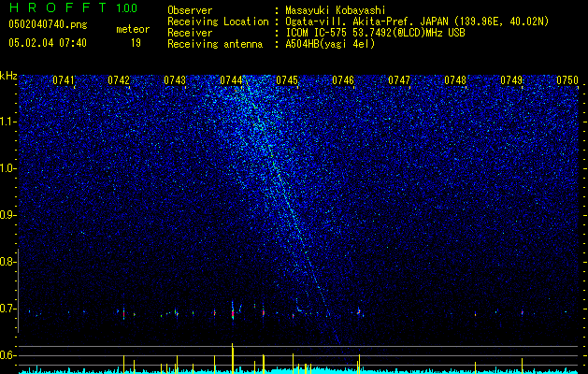
Task: Click the 0748 time marker
Action: pyautogui.click(x=455, y=80)
